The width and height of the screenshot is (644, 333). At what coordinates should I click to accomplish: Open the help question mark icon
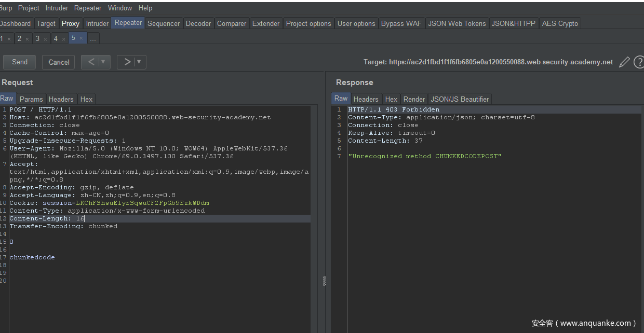click(639, 62)
